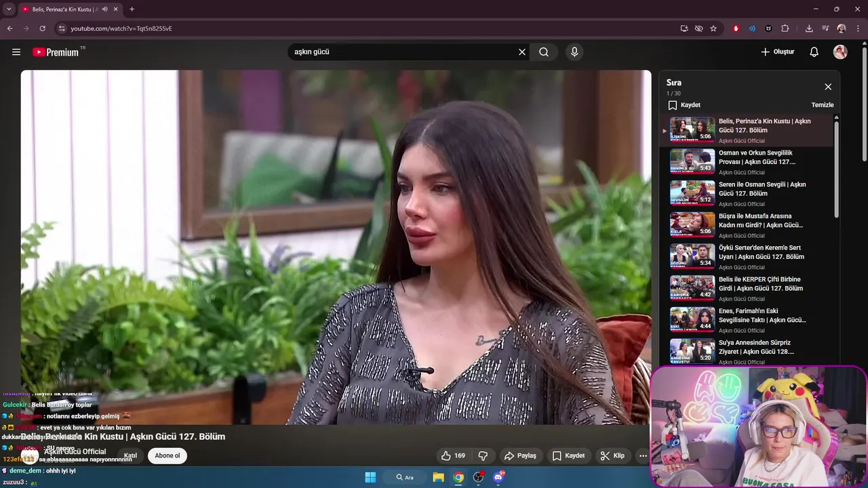View site information icon in address bar
Viewport: 868px width, 488px height.
[x=62, y=28]
